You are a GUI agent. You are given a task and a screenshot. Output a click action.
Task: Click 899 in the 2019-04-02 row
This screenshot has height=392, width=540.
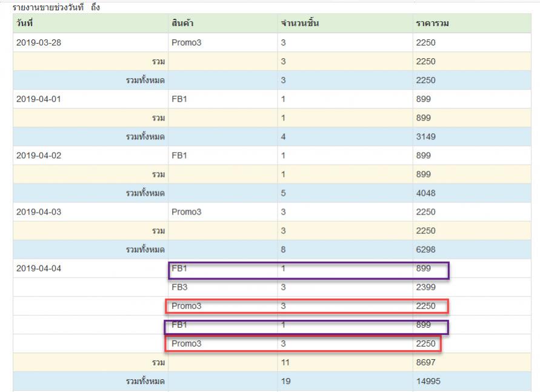423,156
